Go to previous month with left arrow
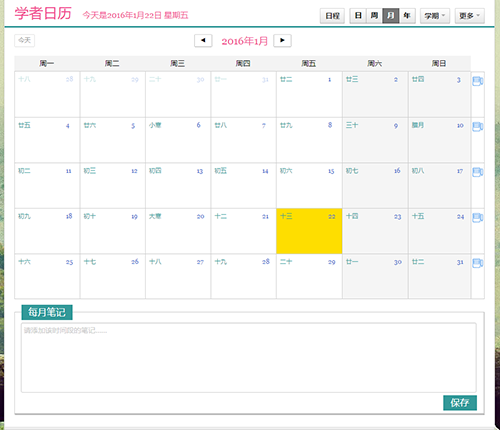Viewport: 500px width, 430px height. [203, 41]
